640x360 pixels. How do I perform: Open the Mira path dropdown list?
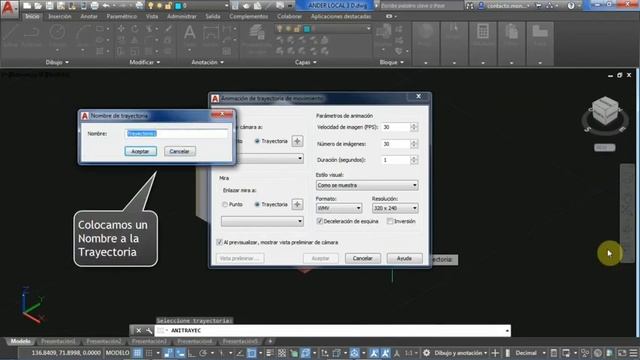pos(262,221)
